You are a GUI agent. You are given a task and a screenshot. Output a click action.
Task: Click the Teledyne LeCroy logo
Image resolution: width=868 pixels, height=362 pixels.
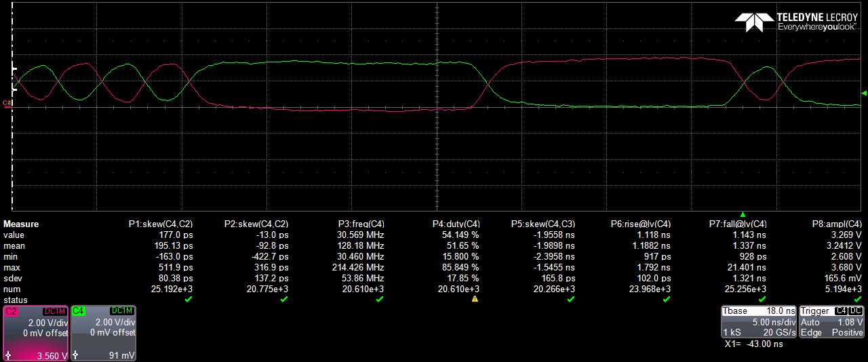point(797,22)
